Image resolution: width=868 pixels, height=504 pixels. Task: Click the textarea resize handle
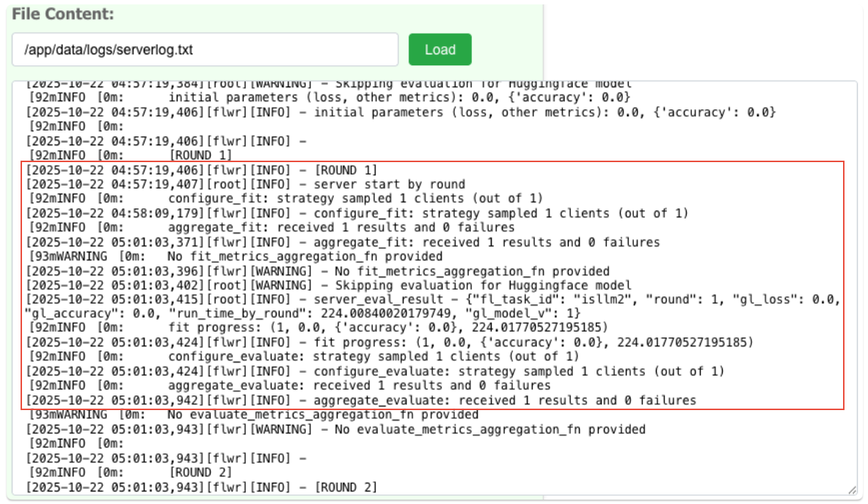click(x=851, y=489)
